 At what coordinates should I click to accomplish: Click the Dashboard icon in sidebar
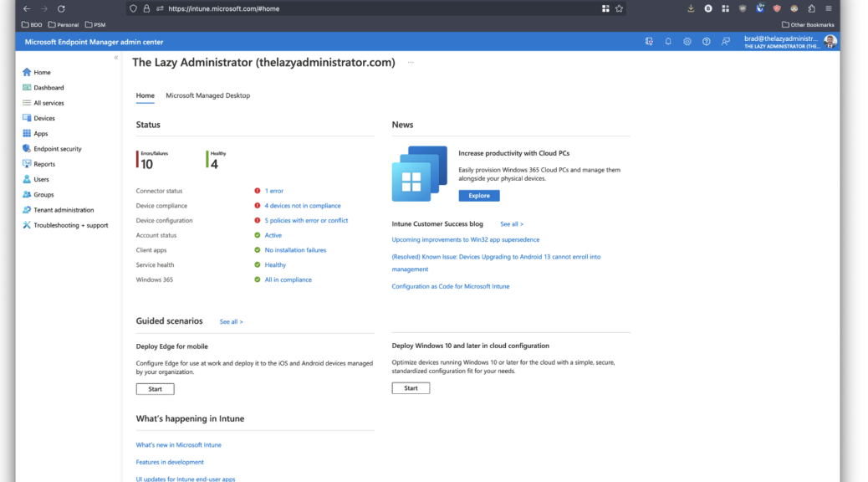tap(27, 88)
